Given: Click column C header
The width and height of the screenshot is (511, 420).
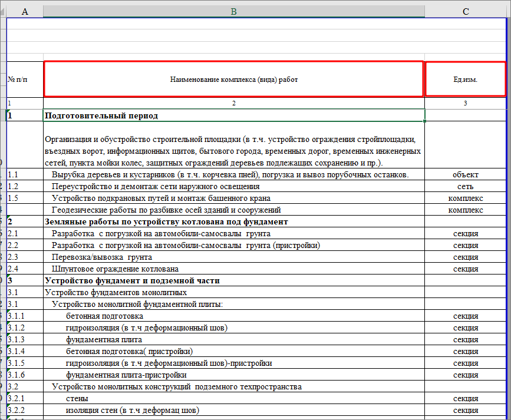Looking at the screenshot, I should pos(465,11).
